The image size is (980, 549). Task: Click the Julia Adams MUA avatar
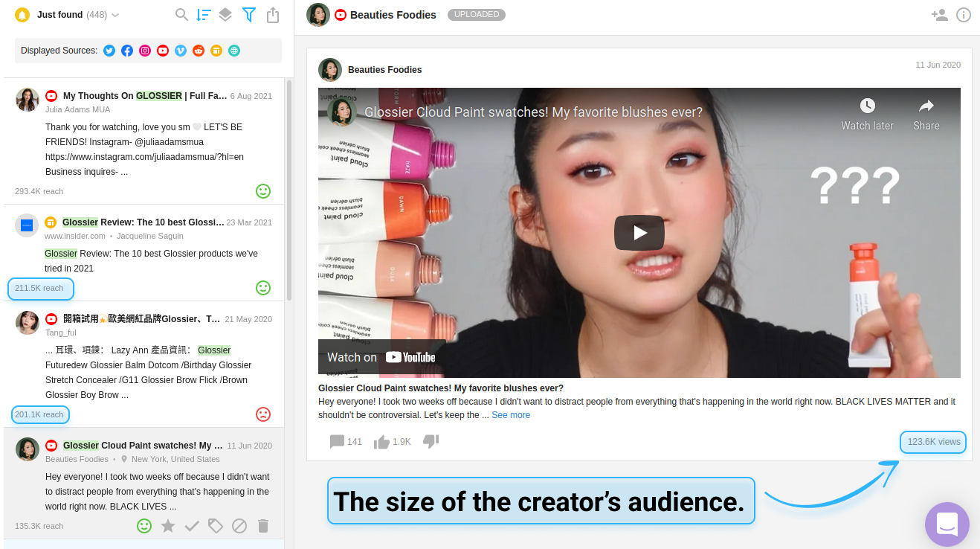[28, 100]
